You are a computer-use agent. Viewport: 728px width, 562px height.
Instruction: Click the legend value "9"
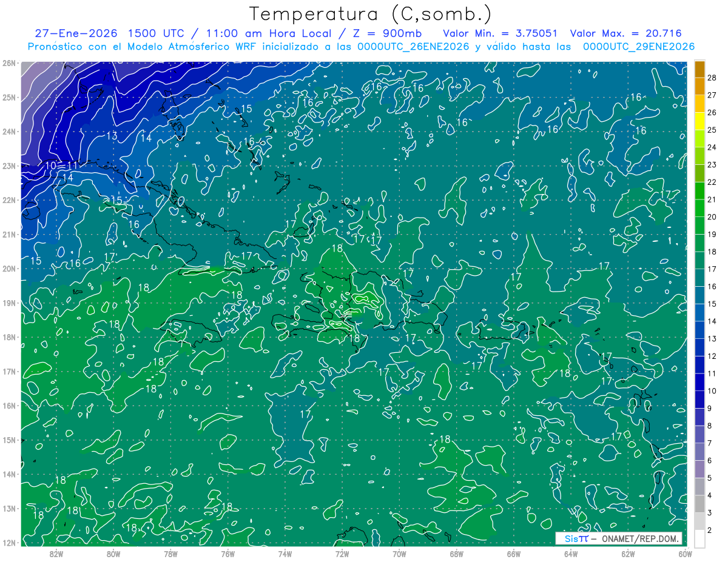point(709,409)
